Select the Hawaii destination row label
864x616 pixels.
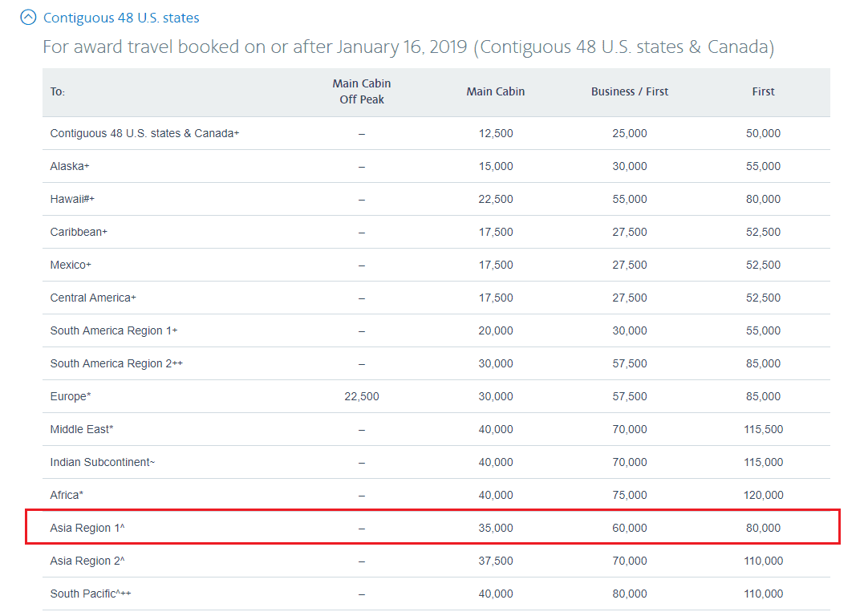[72, 199]
